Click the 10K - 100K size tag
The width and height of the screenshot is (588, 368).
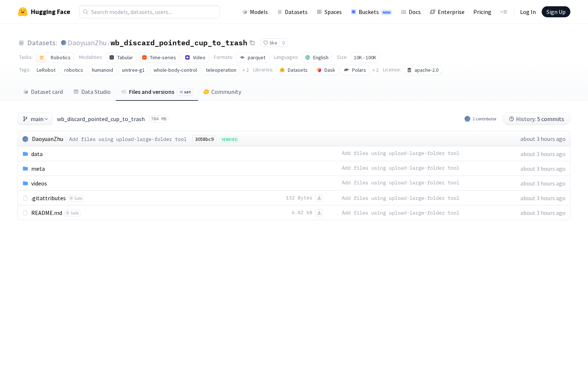(365, 57)
